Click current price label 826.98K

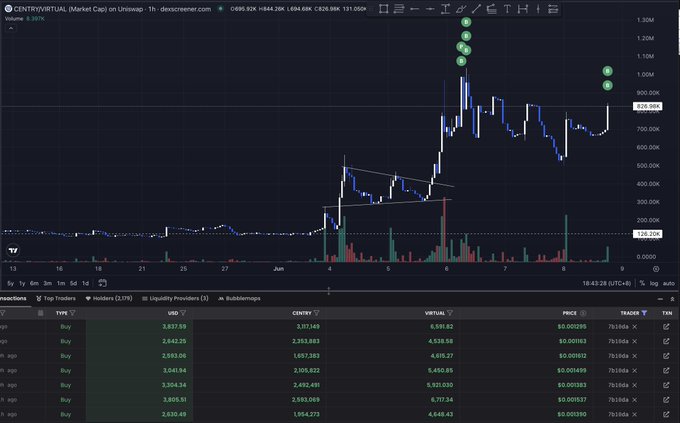pos(647,106)
